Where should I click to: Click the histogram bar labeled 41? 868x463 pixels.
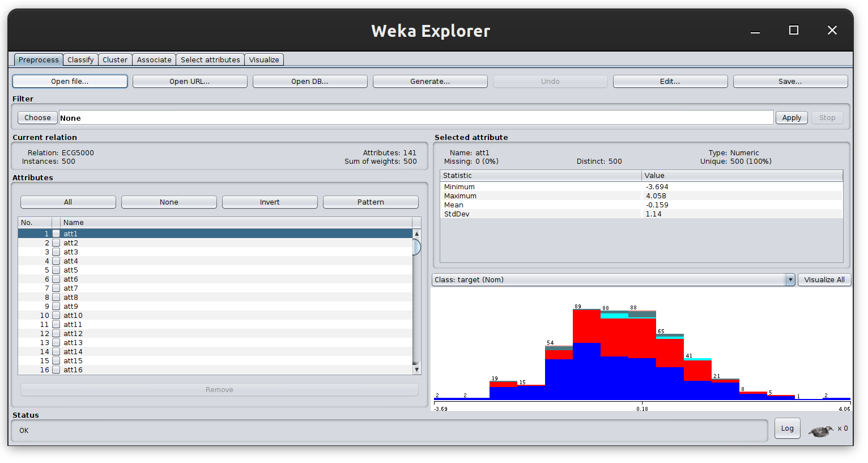[x=697, y=379]
